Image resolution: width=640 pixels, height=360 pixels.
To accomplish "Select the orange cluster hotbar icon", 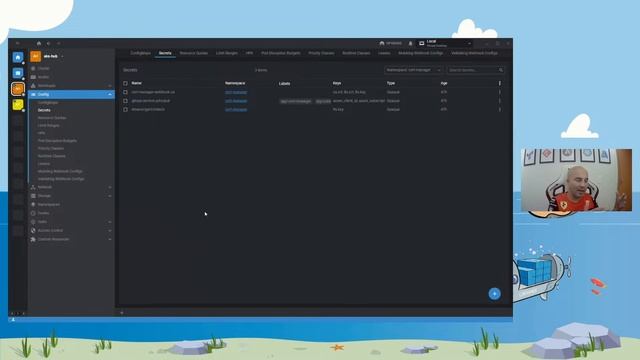I will click(18, 89).
